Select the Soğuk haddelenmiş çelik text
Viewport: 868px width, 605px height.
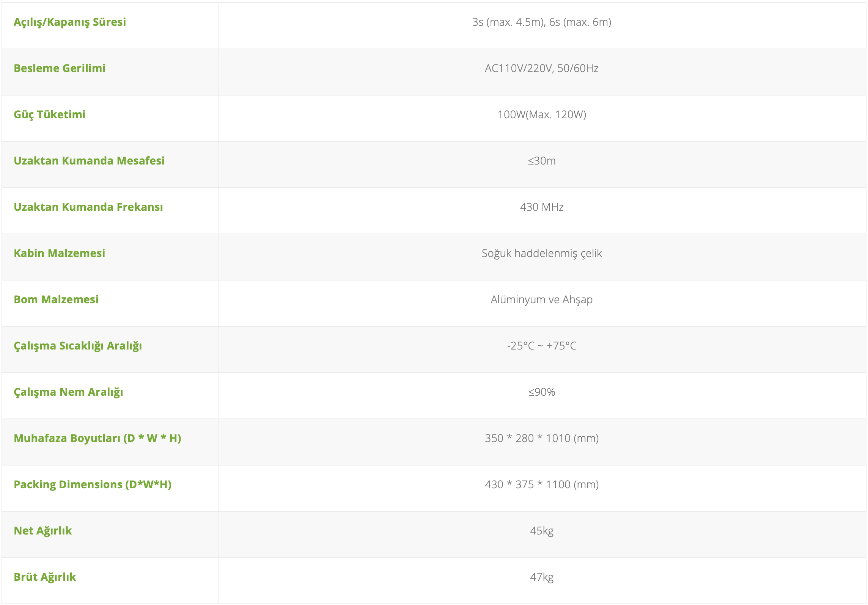pyautogui.click(x=541, y=253)
